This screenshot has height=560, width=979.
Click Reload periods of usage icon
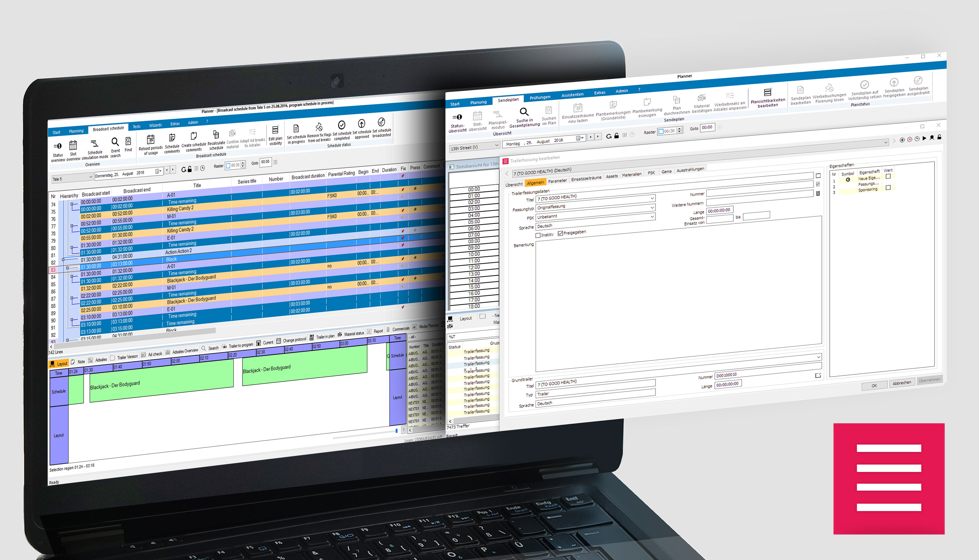point(151,140)
